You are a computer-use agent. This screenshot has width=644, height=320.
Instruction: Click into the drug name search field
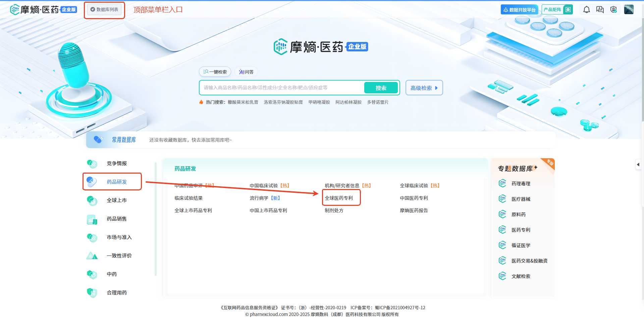click(x=282, y=88)
